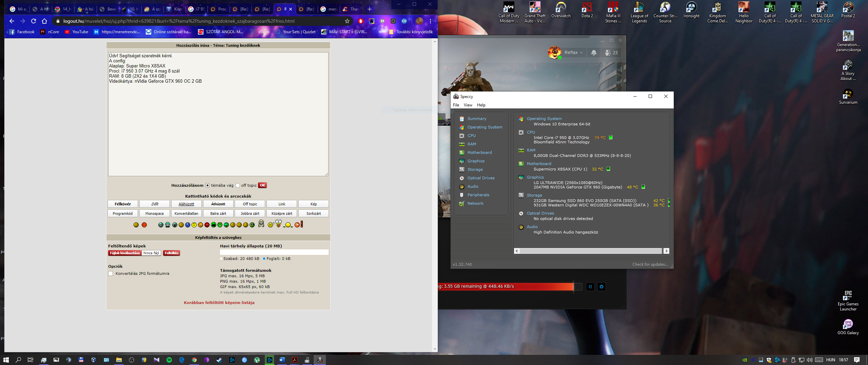Bookmark the page with the star icon
Screen dimensions: 868x365
coord(347,21)
